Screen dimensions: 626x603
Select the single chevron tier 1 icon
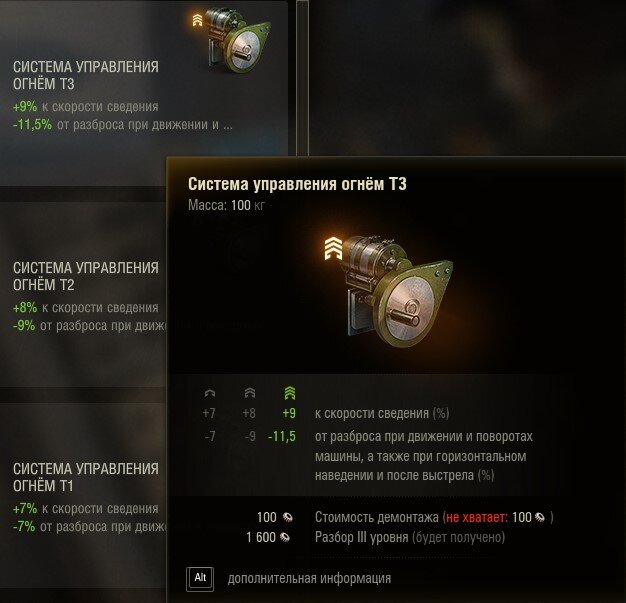pyautogui.click(x=210, y=393)
